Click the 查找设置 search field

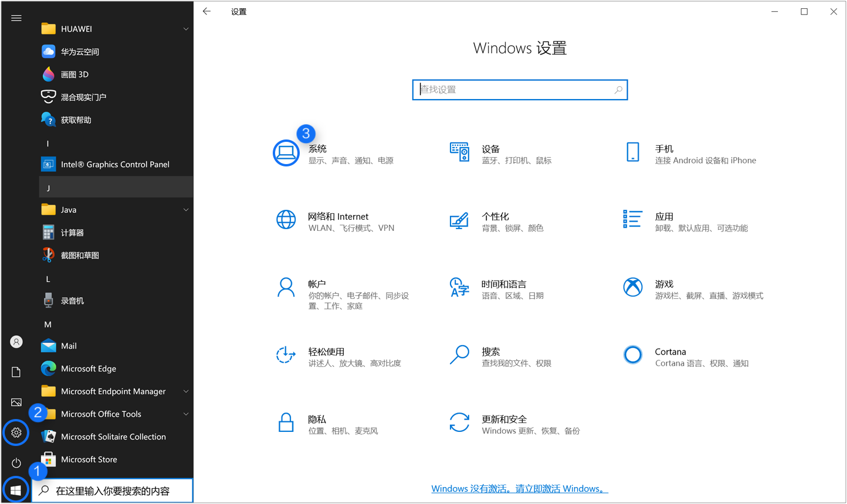[520, 90]
